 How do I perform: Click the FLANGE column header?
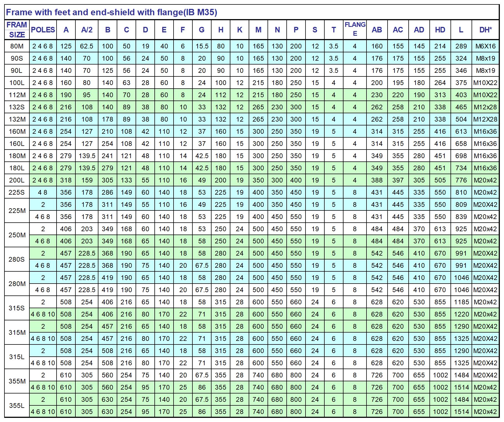point(355,29)
